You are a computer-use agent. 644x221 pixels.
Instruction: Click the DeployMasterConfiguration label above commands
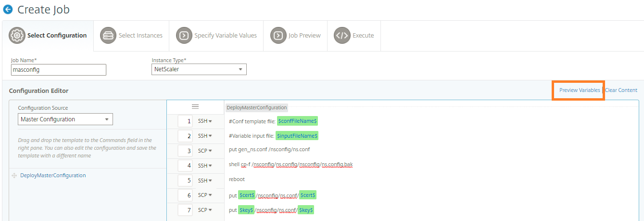(256, 107)
